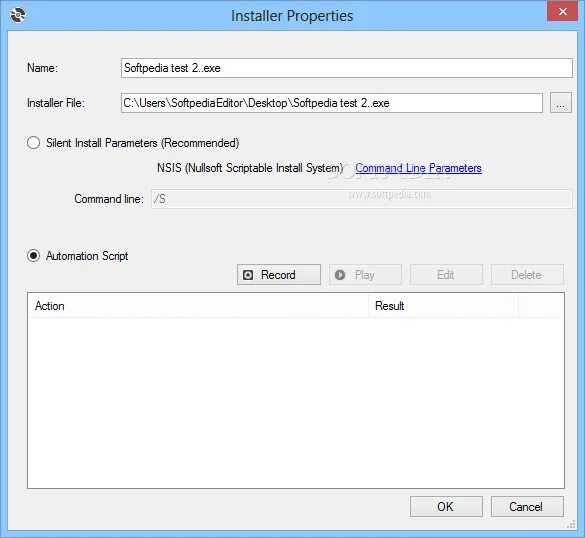Click the Installer File path field
Viewport: 585px width, 538px height.
(332, 103)
